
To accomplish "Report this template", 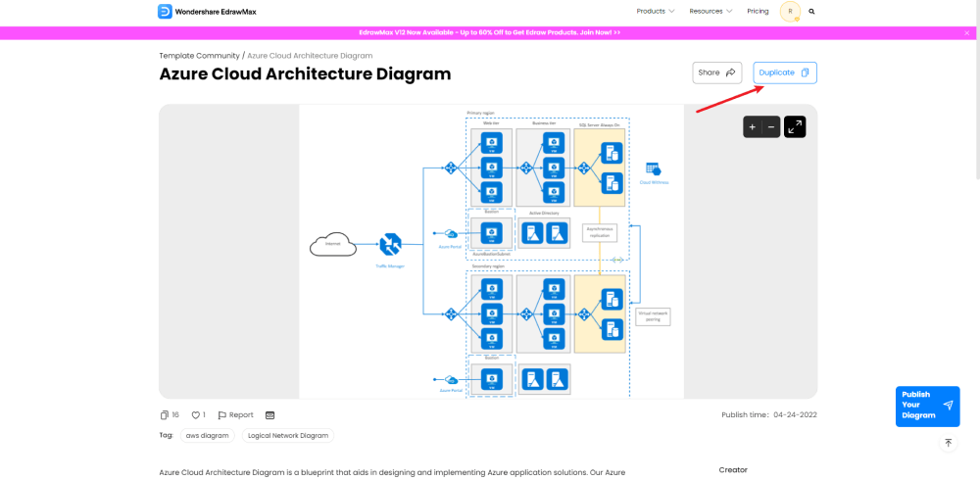I will tap(235, 414).
